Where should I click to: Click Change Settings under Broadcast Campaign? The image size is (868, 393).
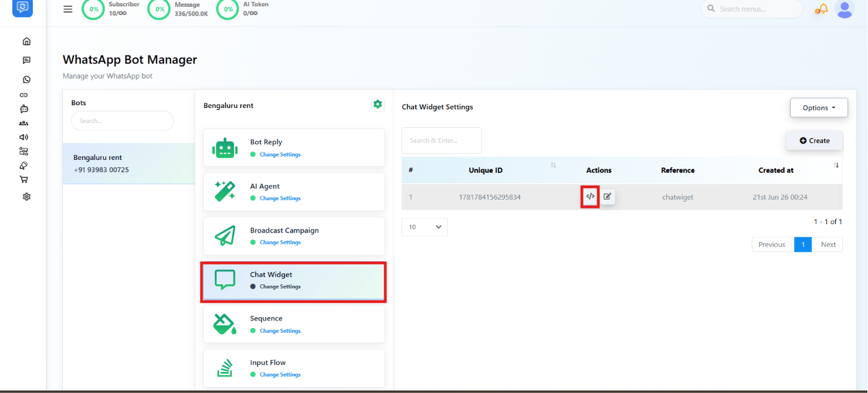[280, 243]
